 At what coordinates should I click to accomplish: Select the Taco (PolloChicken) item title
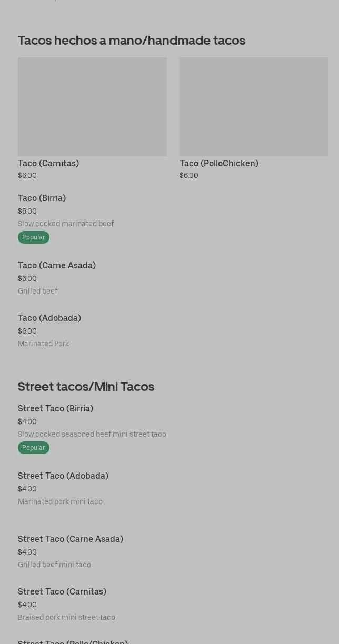pyautogui.click(x=219, y=164)
